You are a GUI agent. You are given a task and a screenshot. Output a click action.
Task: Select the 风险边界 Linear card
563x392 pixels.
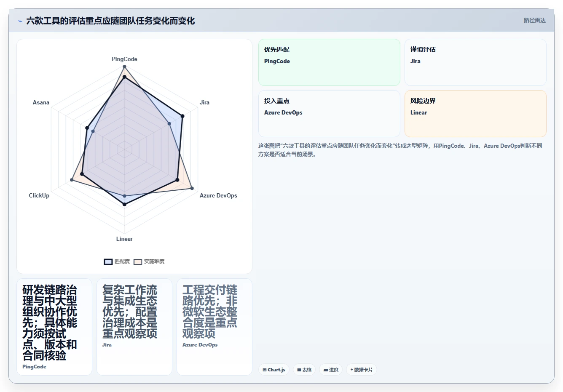475,114
